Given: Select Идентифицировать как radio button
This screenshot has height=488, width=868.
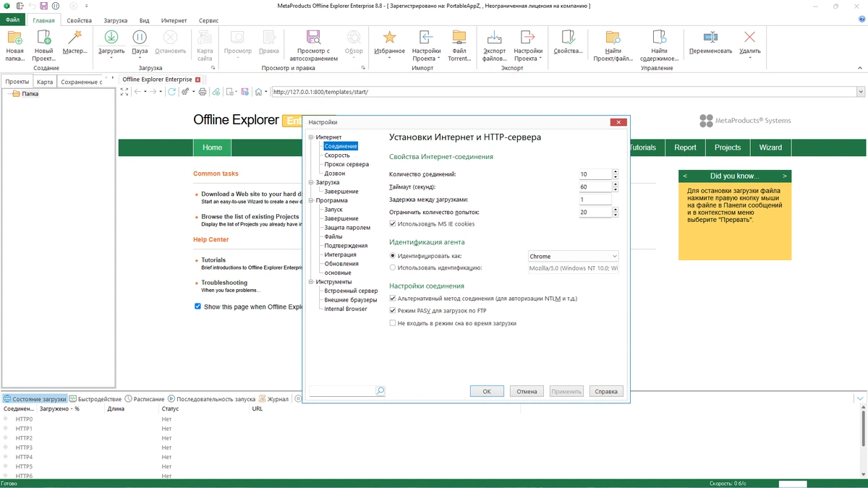Looking at the screenshot, I should [393, 256].
